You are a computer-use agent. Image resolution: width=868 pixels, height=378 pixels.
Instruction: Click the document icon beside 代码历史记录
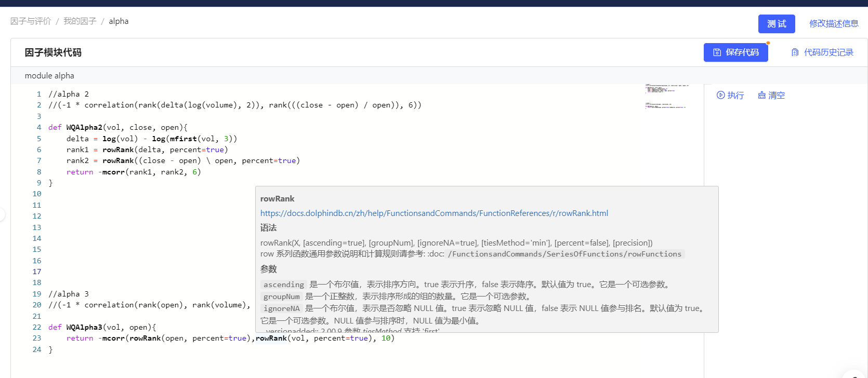point(795,52)
